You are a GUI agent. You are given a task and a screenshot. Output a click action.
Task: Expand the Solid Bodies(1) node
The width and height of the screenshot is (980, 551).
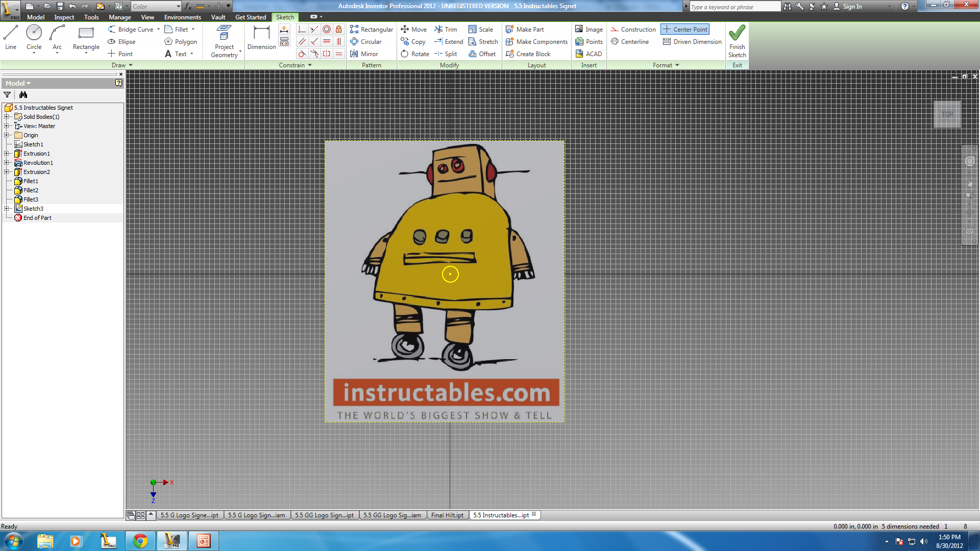tap(7, 117)
